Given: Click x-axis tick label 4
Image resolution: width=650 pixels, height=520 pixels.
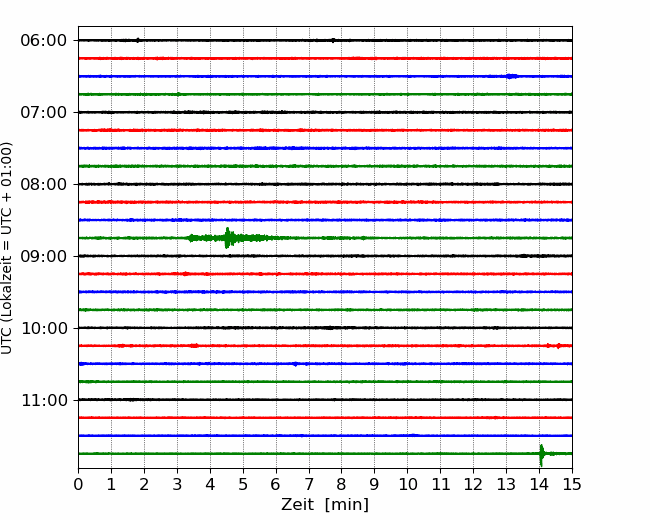Looking at the screenshot, I should coord(210,484).
